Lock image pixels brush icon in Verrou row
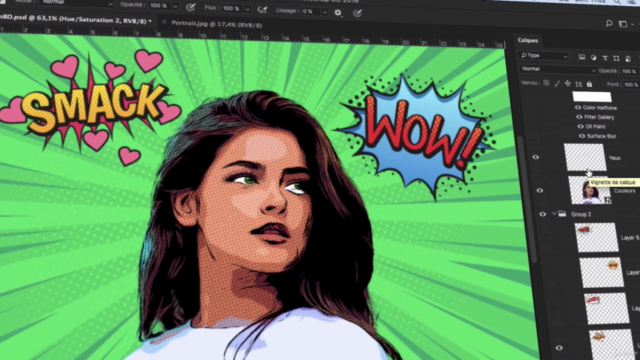Viewport: 640px width, 360px height. click(x=557, y=84)
